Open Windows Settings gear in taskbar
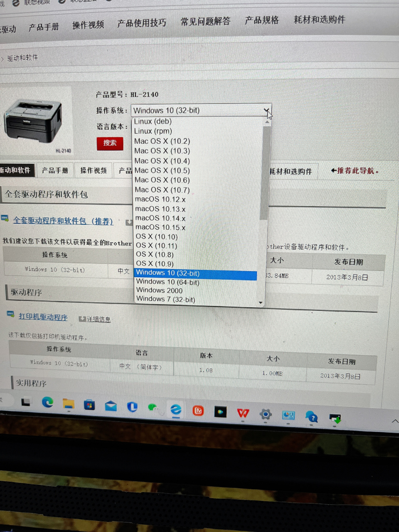 [x=266, y=414]
